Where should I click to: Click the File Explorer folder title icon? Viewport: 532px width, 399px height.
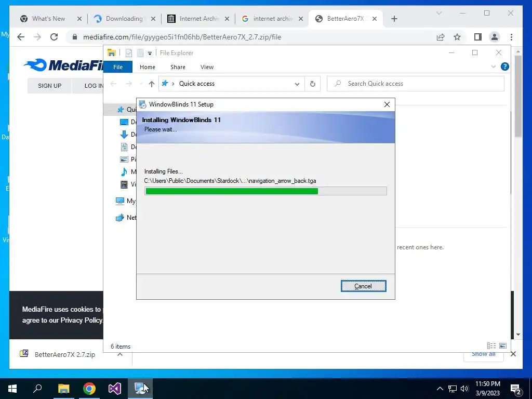(112, 52)
